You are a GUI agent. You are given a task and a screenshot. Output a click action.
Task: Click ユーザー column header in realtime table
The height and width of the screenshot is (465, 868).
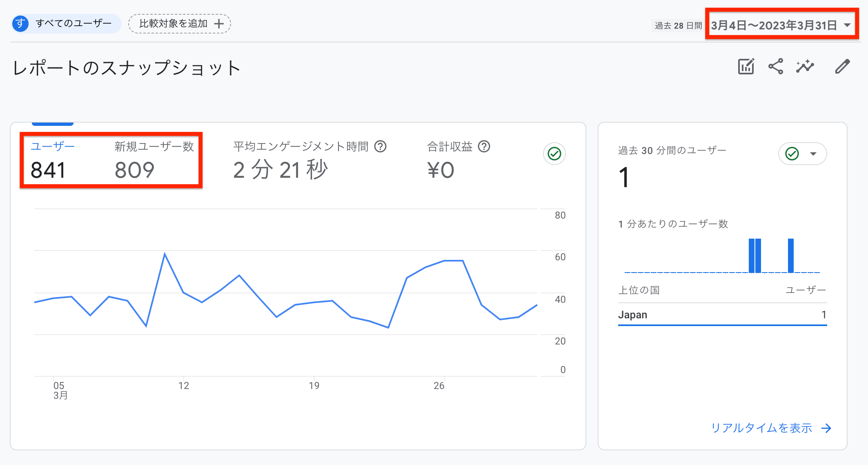pyautogui.click(x=806, y=290)
